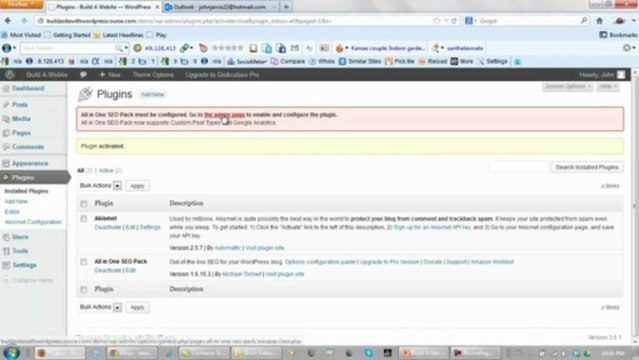Open Theme Options in admin bar
This screenshot has height=360, width=639.
153,75
